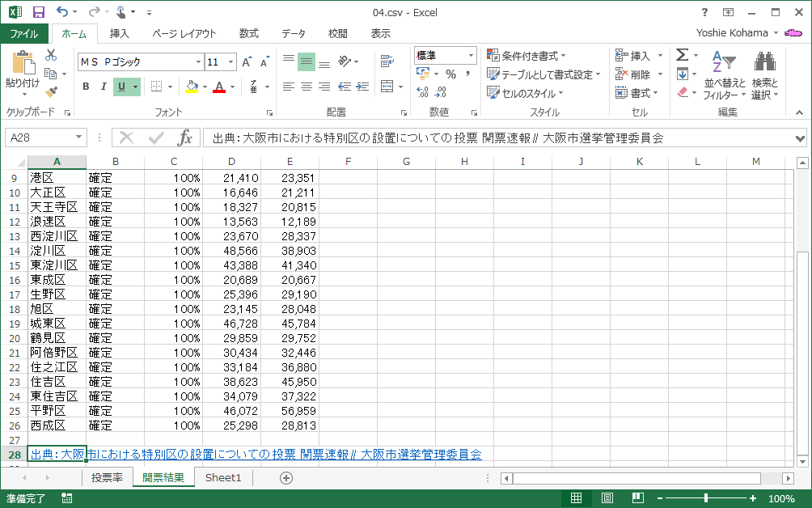Viewport: 812px width, 508px height.
Task: Activate the Format Painter brush
Action: point(51,92)
